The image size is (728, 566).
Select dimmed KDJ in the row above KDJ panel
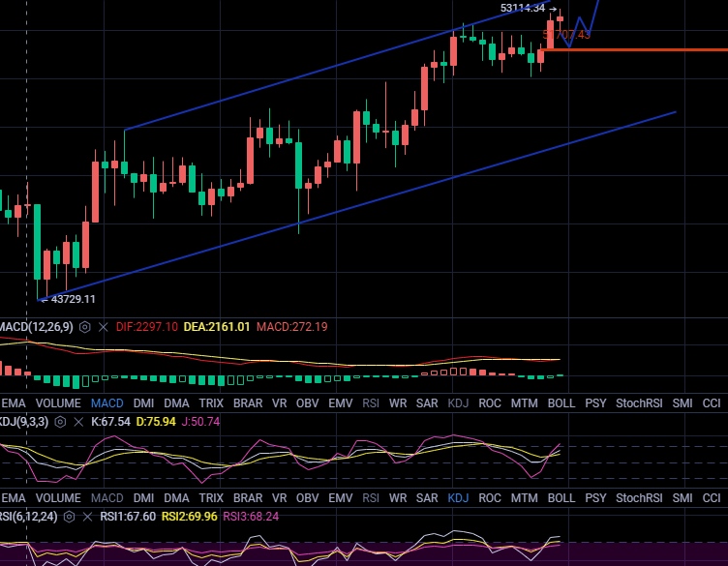458,403
